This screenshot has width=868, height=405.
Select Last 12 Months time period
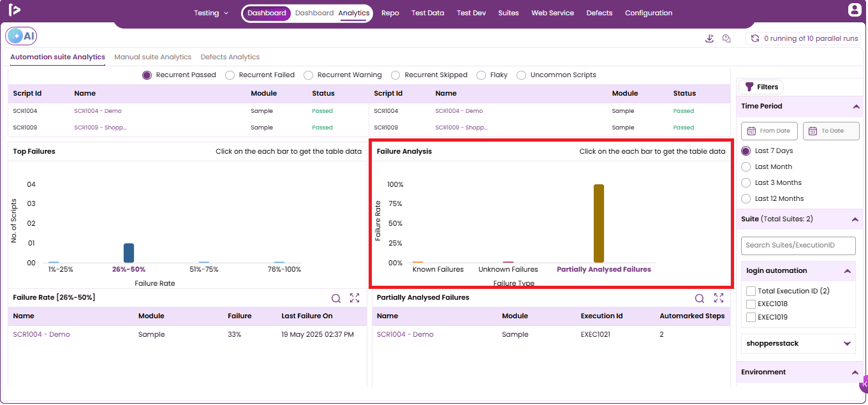746,198
